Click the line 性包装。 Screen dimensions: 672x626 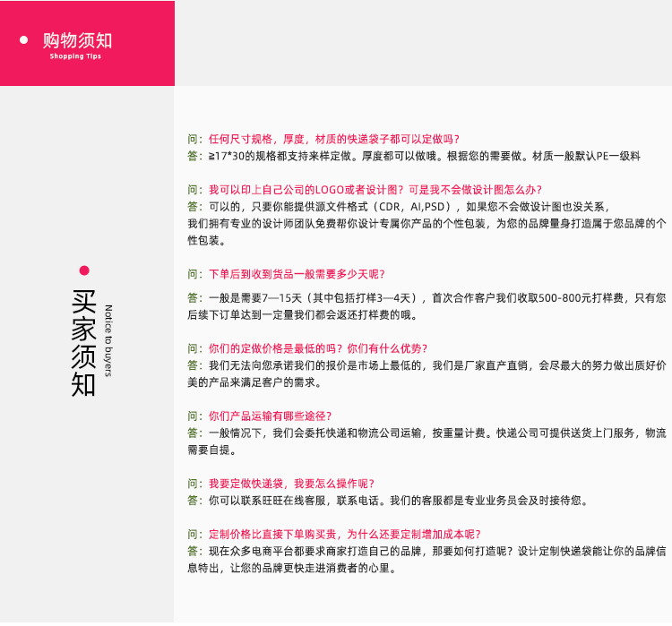point(207,240)
